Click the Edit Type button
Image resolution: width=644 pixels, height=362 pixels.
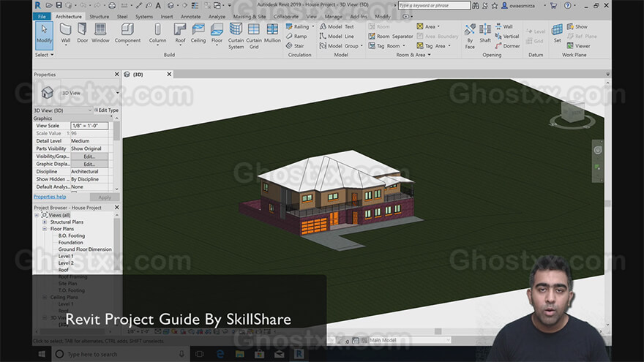pos(106,110)
